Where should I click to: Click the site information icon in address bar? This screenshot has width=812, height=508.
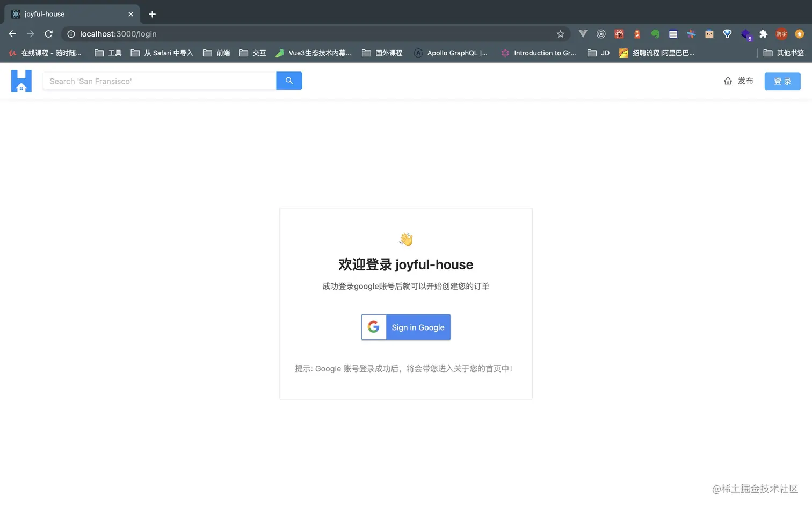(71, 34)
